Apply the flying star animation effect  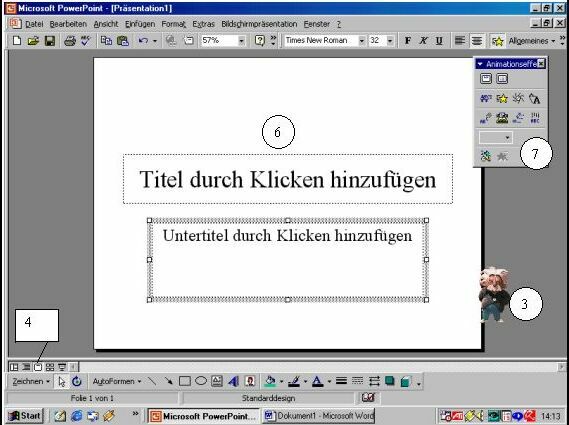pos(502,98)
